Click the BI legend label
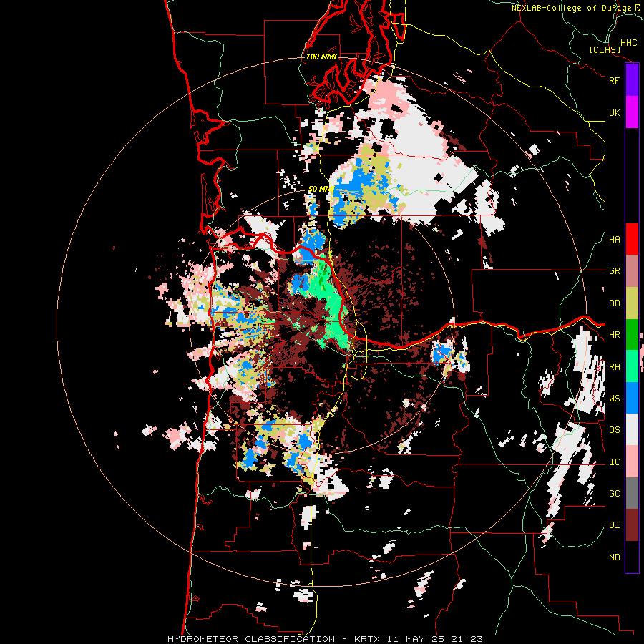The image size is (644, 644). [614, 525]
